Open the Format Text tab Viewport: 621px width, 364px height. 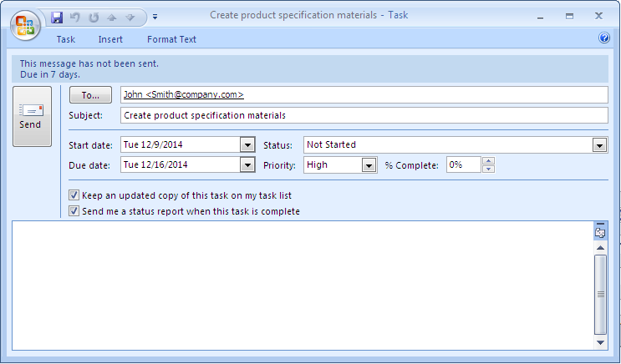pos(171,39)
